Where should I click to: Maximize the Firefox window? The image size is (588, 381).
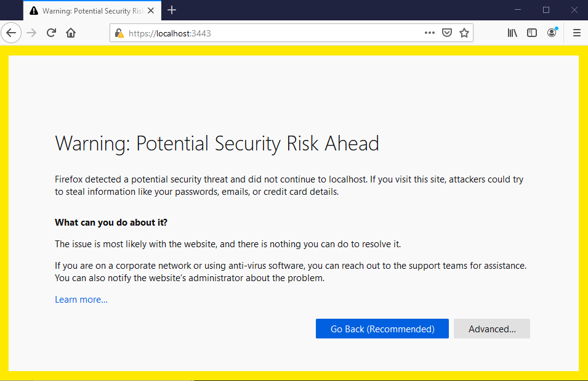pos(546,10)
